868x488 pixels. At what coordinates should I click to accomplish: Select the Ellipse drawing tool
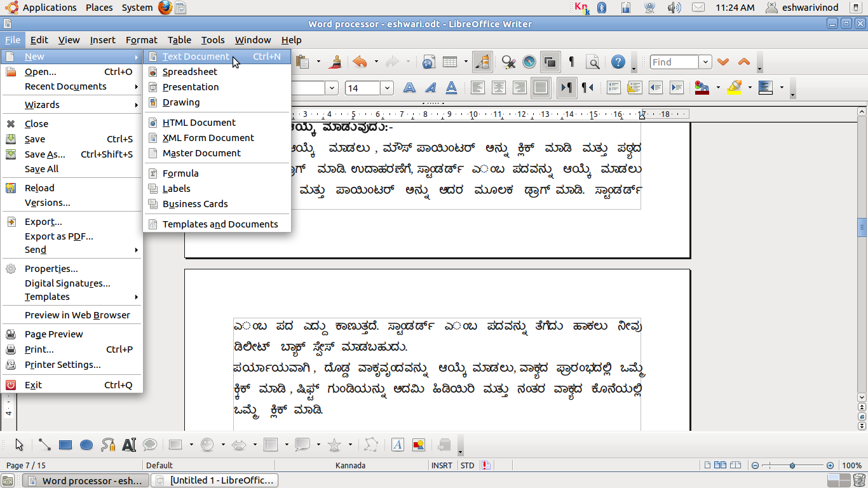click(x=87, y=445)
